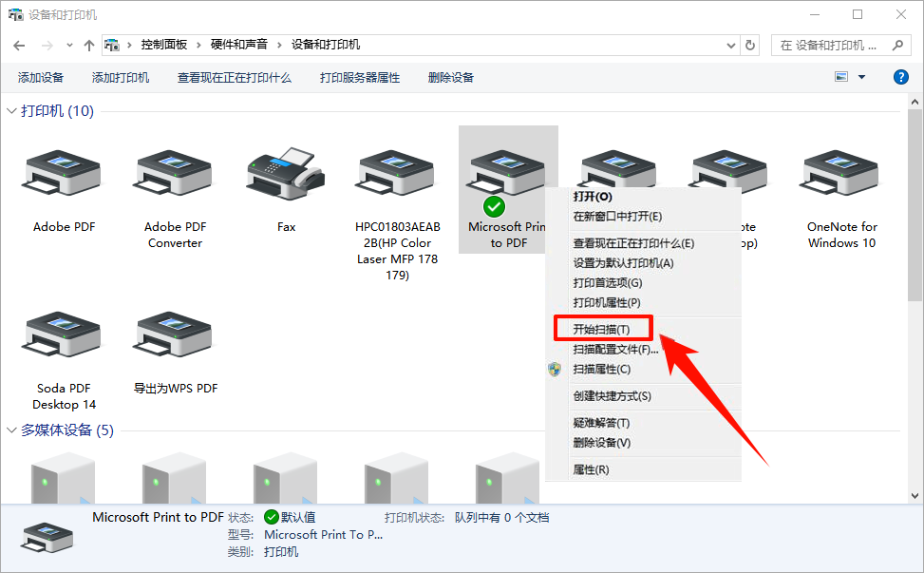Open the view options dropdown arrow

point(861,77)
